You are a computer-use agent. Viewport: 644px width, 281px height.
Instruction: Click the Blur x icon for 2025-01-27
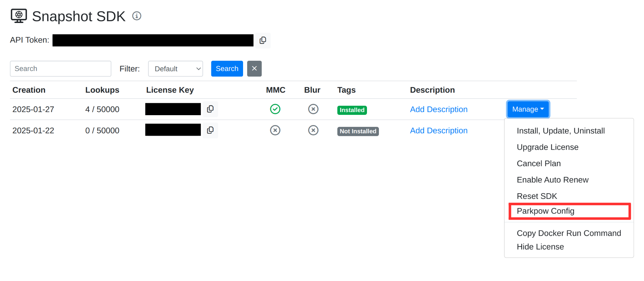313,109
